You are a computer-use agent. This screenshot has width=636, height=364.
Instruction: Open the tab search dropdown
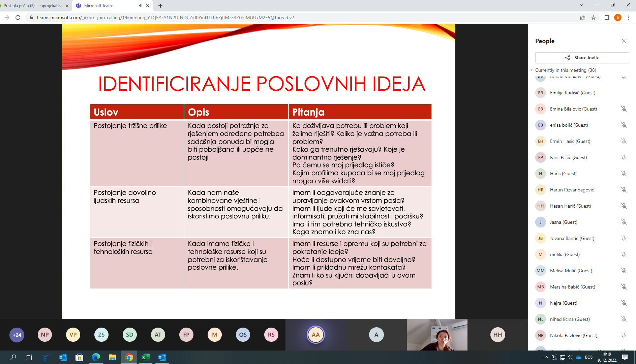(581, 5)
